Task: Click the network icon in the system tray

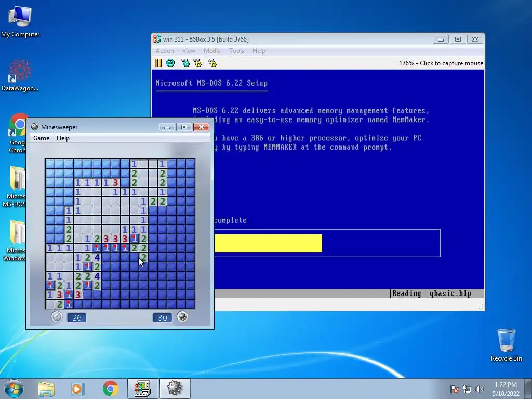Action: 467,389
